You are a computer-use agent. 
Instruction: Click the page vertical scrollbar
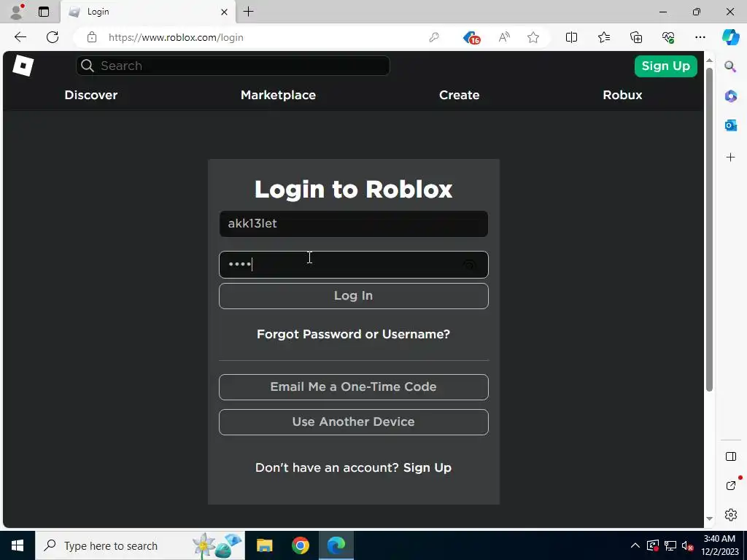pyautogui.click(x=709, y=230)
